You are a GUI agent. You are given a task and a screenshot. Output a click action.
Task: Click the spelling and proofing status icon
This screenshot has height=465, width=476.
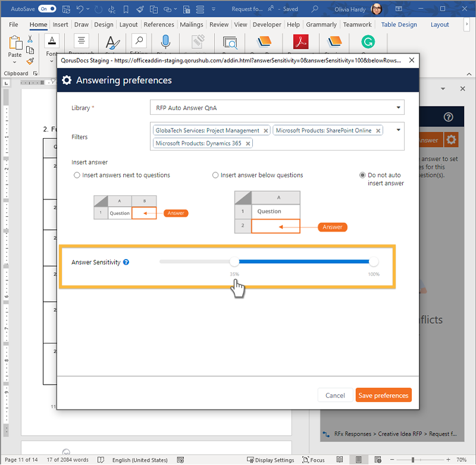tap(101, 460)
